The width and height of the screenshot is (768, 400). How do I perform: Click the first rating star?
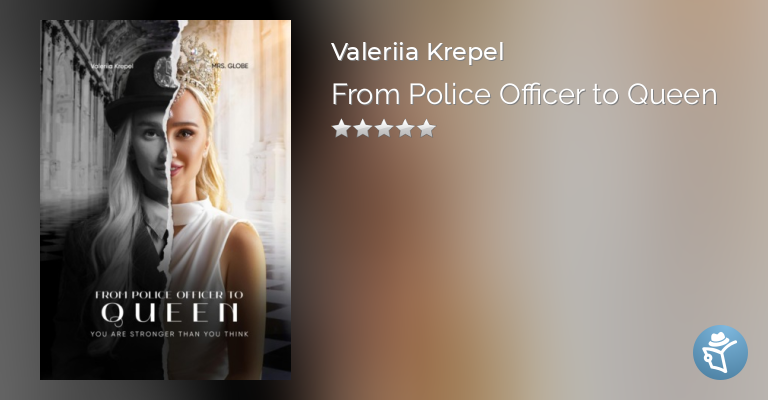pos(341,128)
